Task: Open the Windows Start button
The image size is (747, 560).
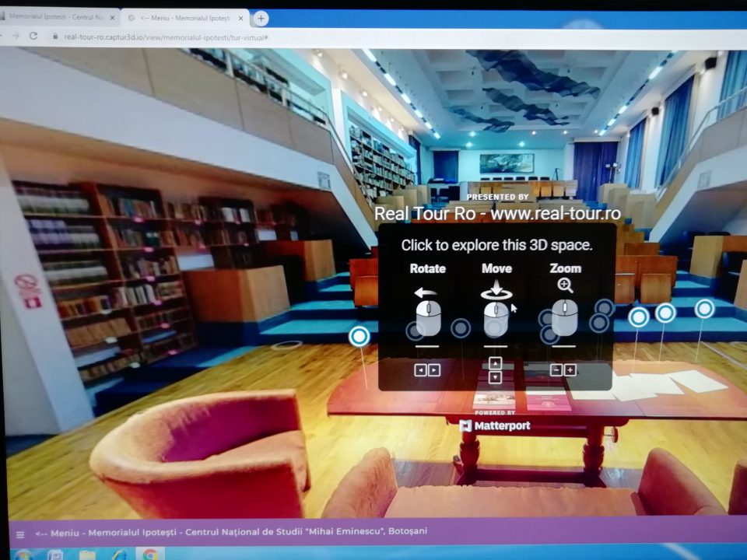Action: tap(22, 554)
